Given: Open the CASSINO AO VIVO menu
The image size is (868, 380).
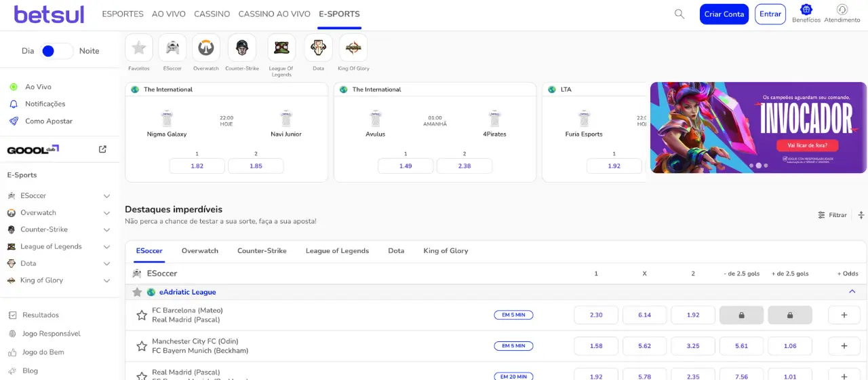Looking at the screenshot, I should [275, 14].
